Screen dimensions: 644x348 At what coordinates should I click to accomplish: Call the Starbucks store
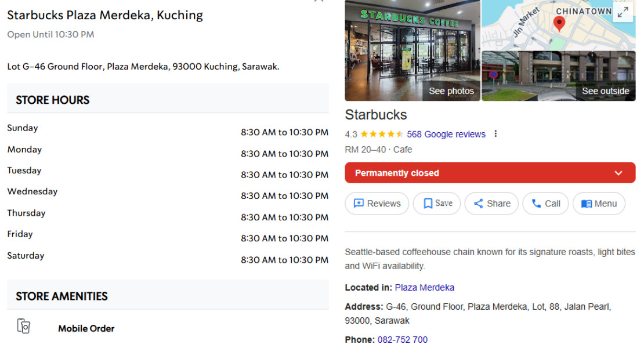(x=545, y=204)
